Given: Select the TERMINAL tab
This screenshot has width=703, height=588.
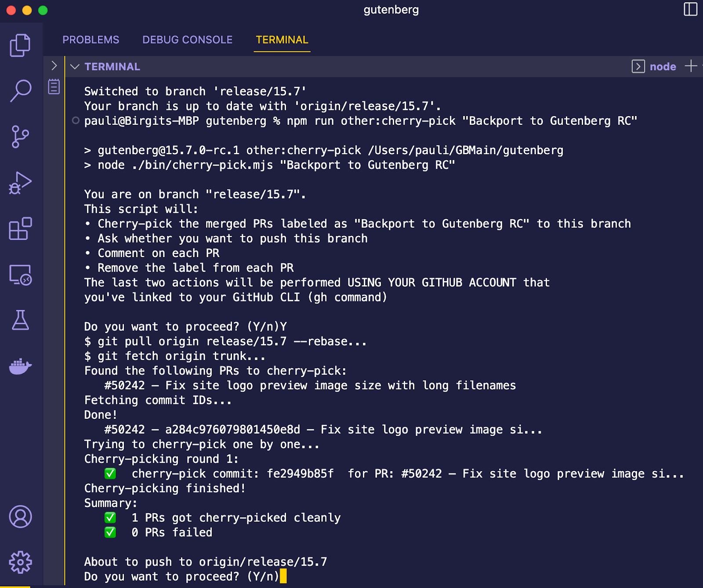Looking at the screenshot, I should tap(282, 40).
